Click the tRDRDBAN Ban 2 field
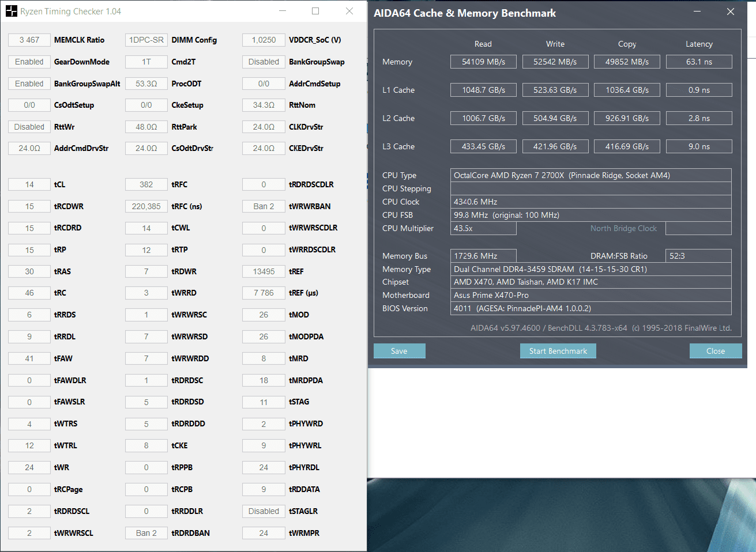This screenshot has width=756, height=552. 146,533
